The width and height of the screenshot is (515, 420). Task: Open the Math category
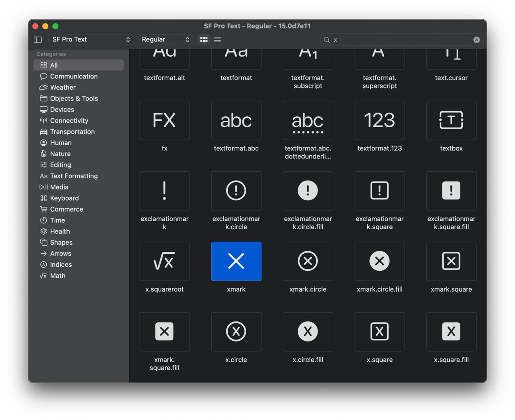(x=78, y=276)
